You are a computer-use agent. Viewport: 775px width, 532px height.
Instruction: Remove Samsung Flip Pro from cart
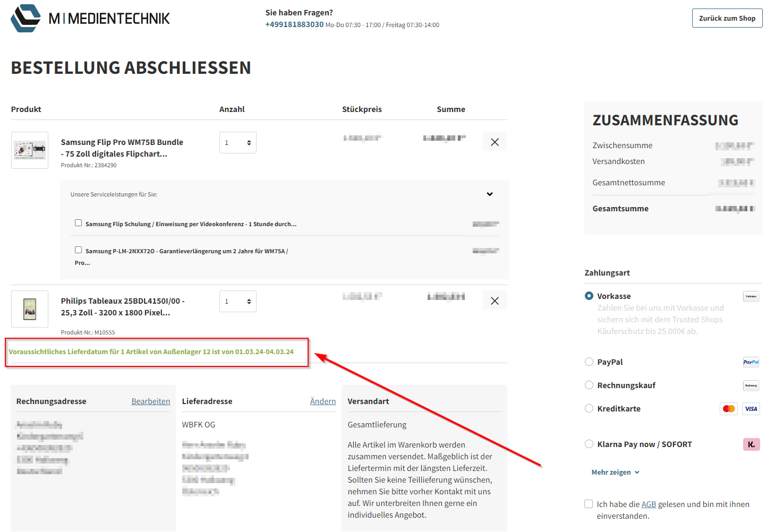(495, 142)
